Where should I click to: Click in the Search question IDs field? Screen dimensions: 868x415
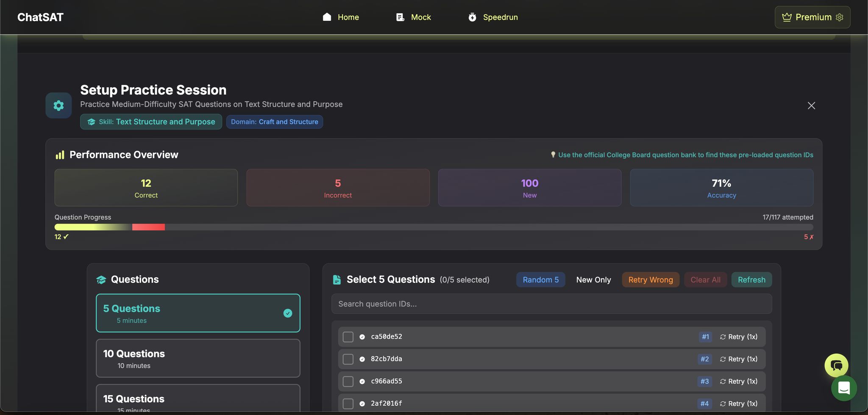pyautogui.click(x=551, y=304)
